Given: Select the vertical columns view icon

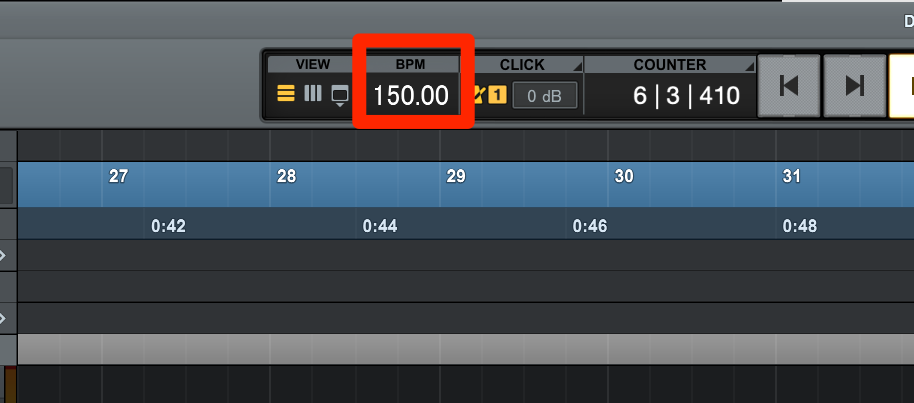Looking at the screenshot, I should [x=313, y=93].
